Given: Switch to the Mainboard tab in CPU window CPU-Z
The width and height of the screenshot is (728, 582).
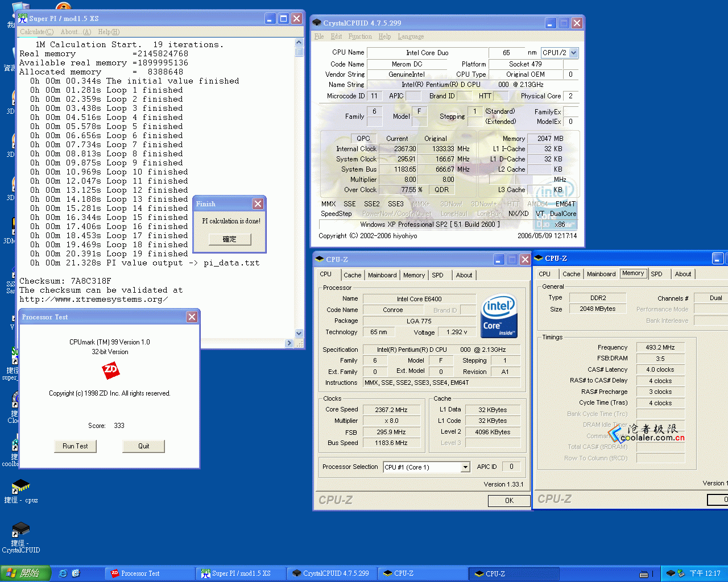Looking at the screenshot, I should pyautogui.click(x=382, y=275).
